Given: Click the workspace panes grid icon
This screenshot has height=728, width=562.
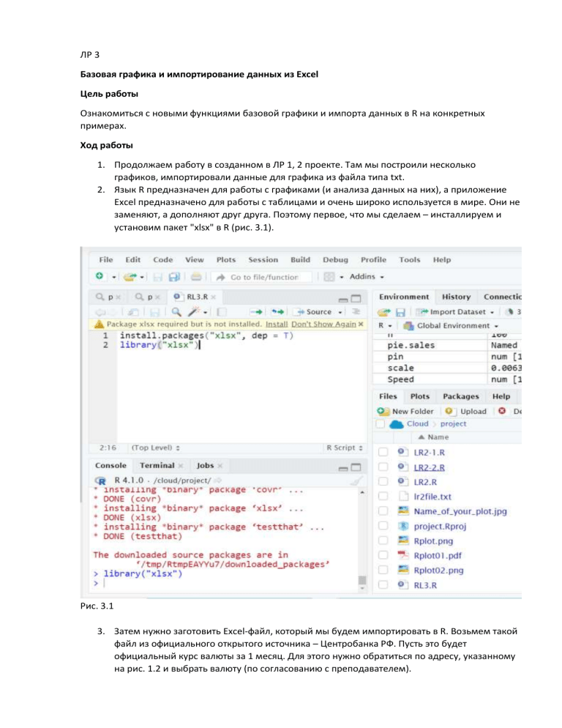Looking at the screenshot, I should pyautogui.click(x=329, y=277).
